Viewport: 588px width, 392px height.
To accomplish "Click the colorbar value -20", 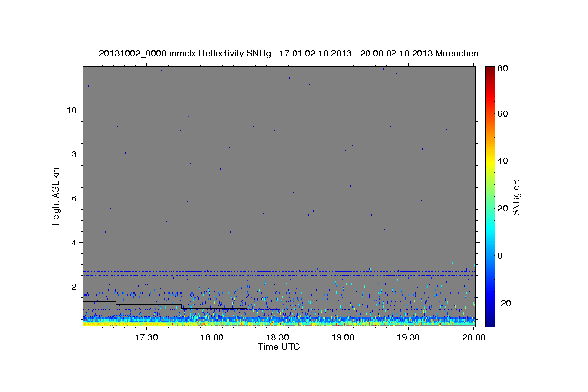I will [x=504, y=303].
